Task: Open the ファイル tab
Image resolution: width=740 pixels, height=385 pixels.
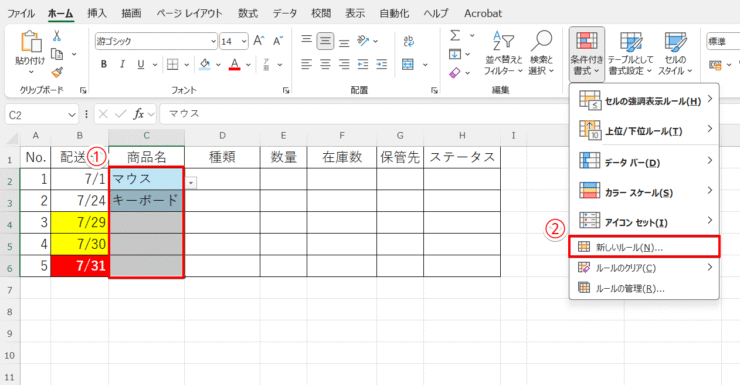Action: (x=21, y=13)
